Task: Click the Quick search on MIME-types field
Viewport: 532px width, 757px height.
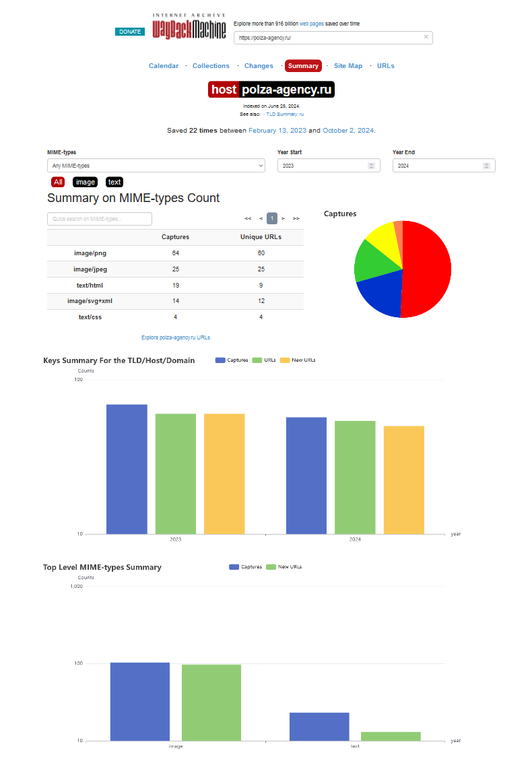Action: click(x=100, y=219)
